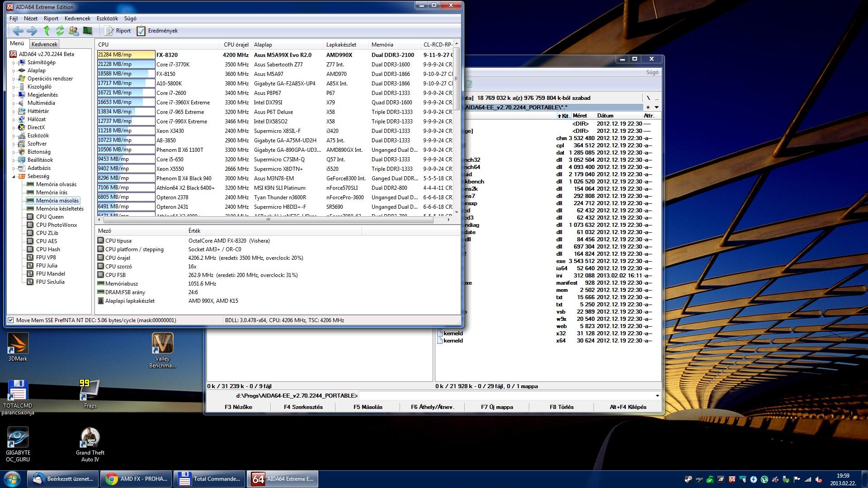Image resolution: width=868 pixels, height=488 pixels.
Task: Click Total Commander command line input
Action: [506, 396]
